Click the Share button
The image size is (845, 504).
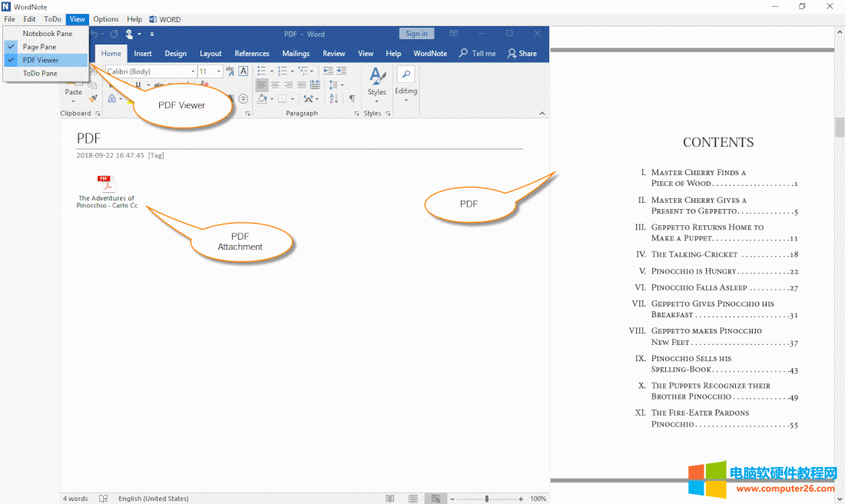(x=523, y=53)
